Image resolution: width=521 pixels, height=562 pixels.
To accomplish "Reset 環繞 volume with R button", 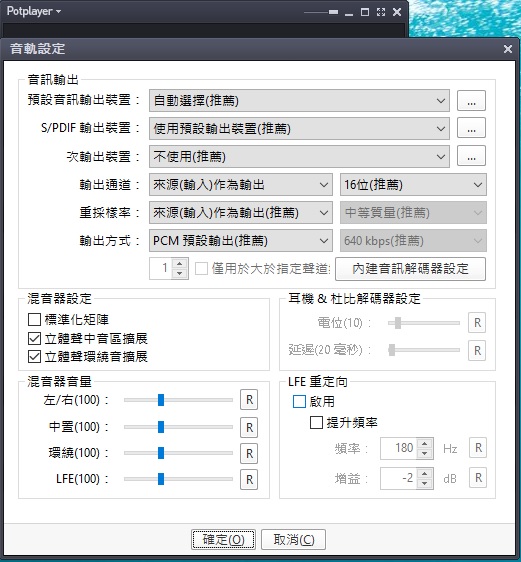I will pyautogui.click(x=249, y=453).
